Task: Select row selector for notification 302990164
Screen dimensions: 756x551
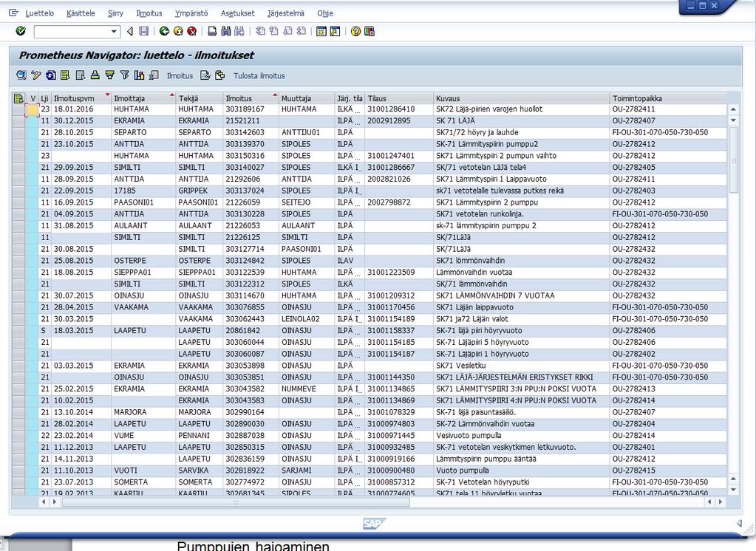Action: 18,412
